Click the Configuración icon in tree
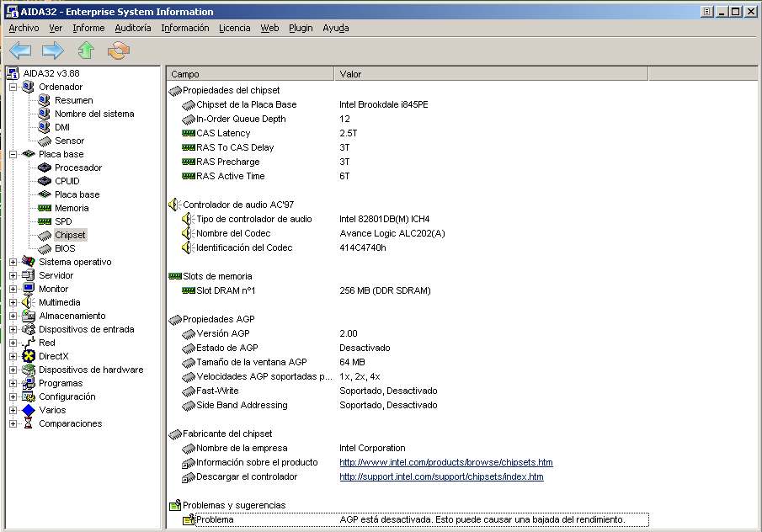The height and width of the screenshot is (532, 762). tap(29, 396)
